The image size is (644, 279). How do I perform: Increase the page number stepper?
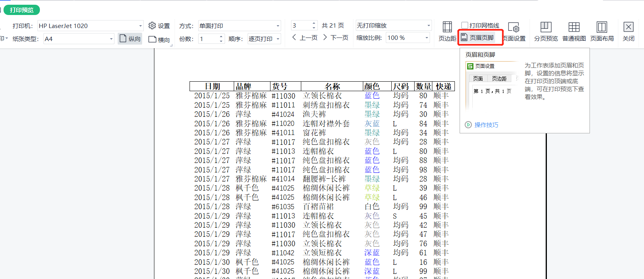[314, 23]
